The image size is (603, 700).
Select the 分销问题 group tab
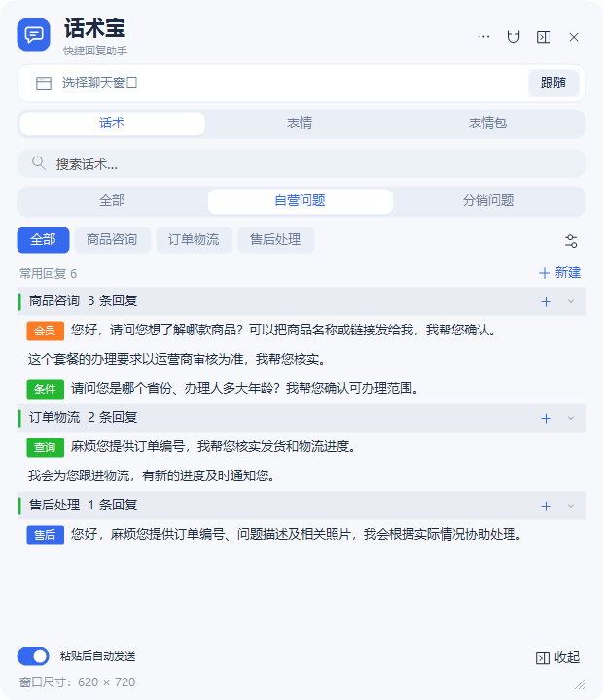click(488, 201)
